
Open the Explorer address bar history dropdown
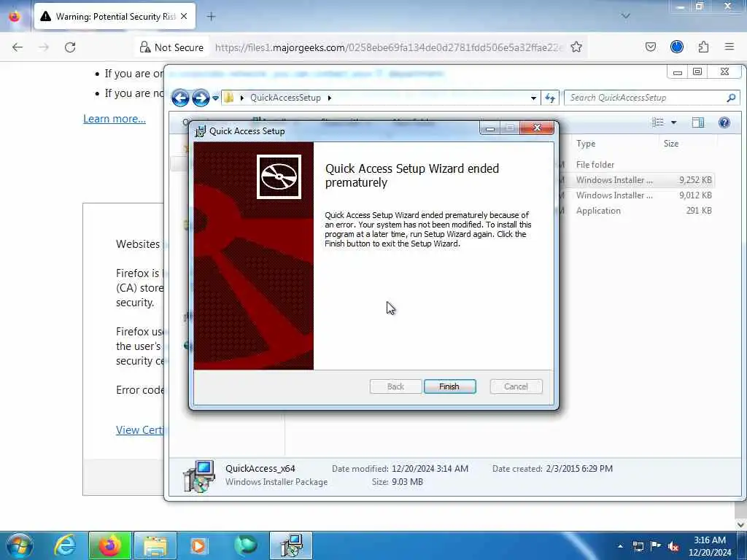click(x=533, y=98)
